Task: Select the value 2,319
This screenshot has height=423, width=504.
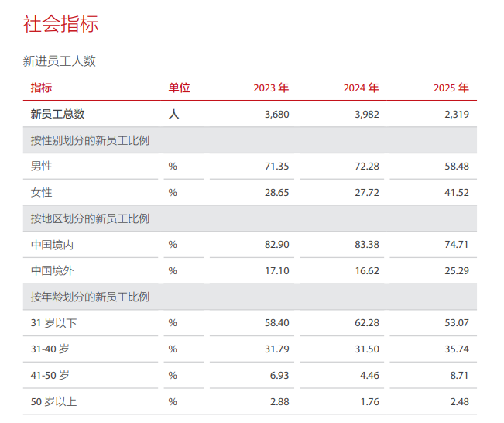Action: tap(457, 114)
